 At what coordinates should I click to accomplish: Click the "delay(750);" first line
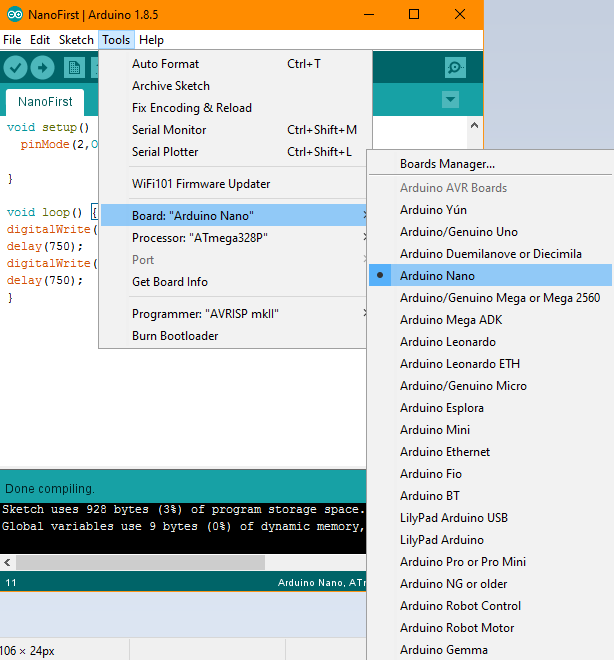pos(45,246)
